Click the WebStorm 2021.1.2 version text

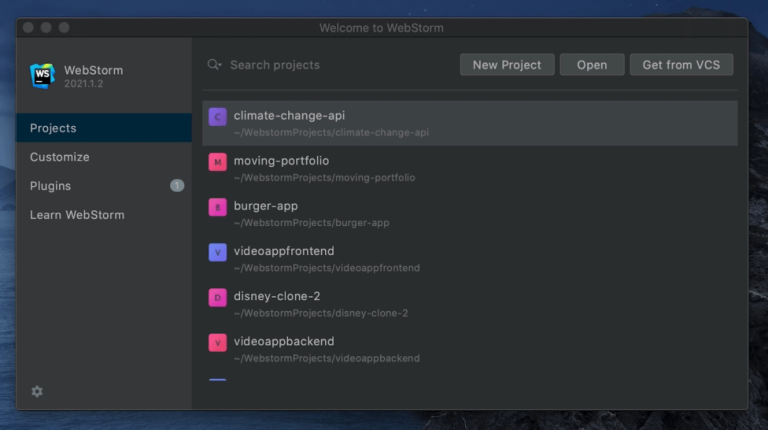pyautogui.click(x=84, y=84)
